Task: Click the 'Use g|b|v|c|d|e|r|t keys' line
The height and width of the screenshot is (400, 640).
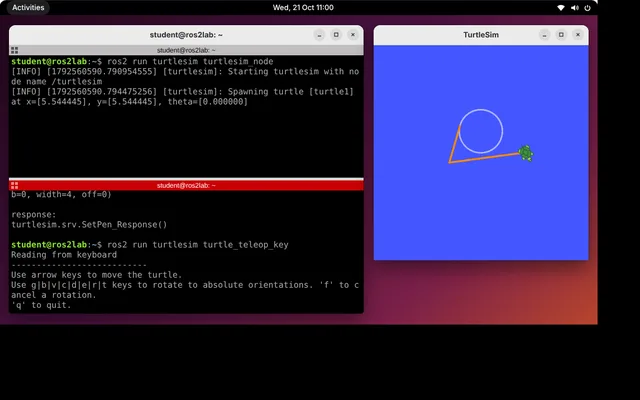Action: [185, 285]
